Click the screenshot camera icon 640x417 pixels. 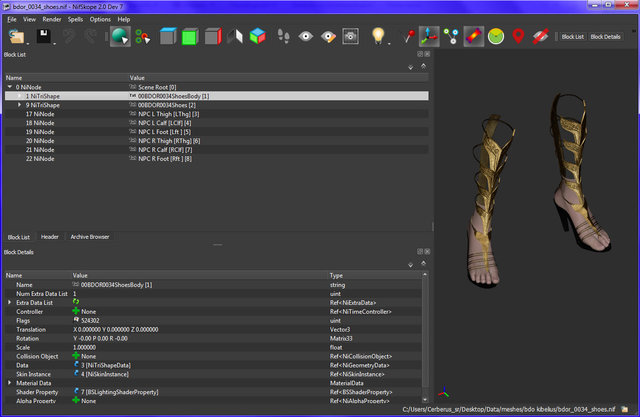(x=351, y=37)
